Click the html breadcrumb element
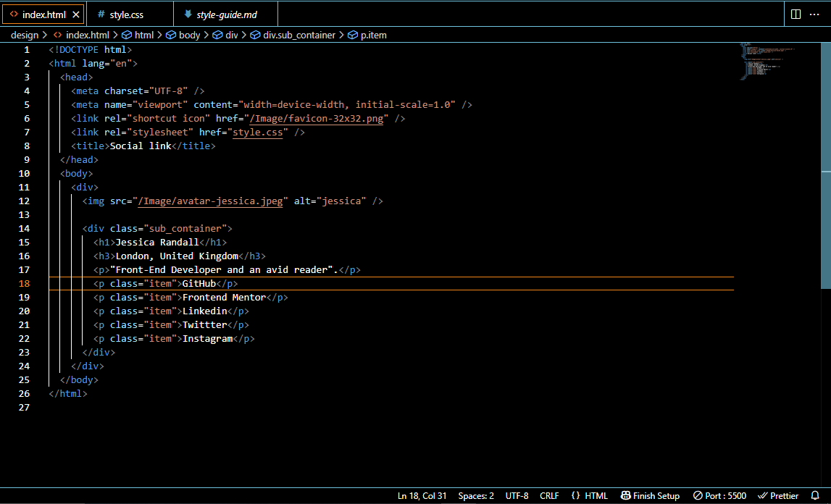Image resolution: width=831 pixels, height=504 pixels. (x=143, y=35)
